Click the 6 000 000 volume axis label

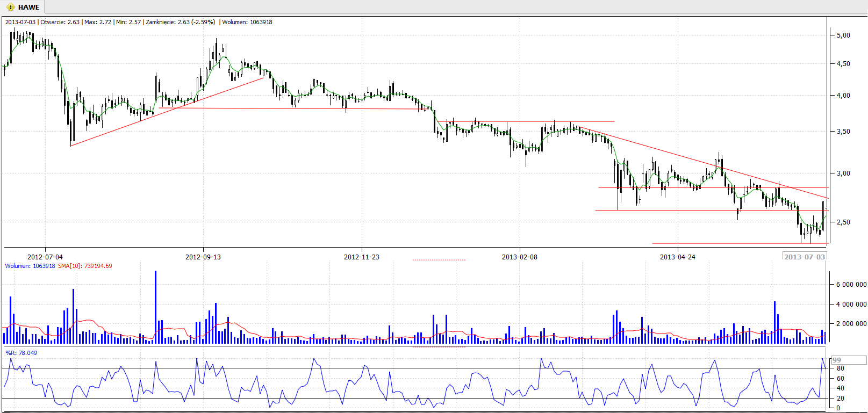851,285
